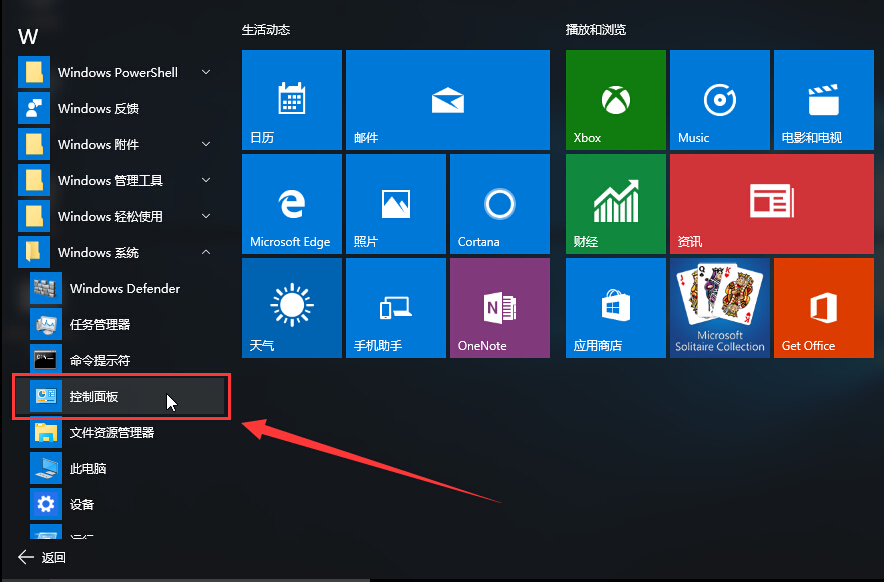Collapse the Windows 系统 folder chevron

pyautogui.click(x=206, y=252)
